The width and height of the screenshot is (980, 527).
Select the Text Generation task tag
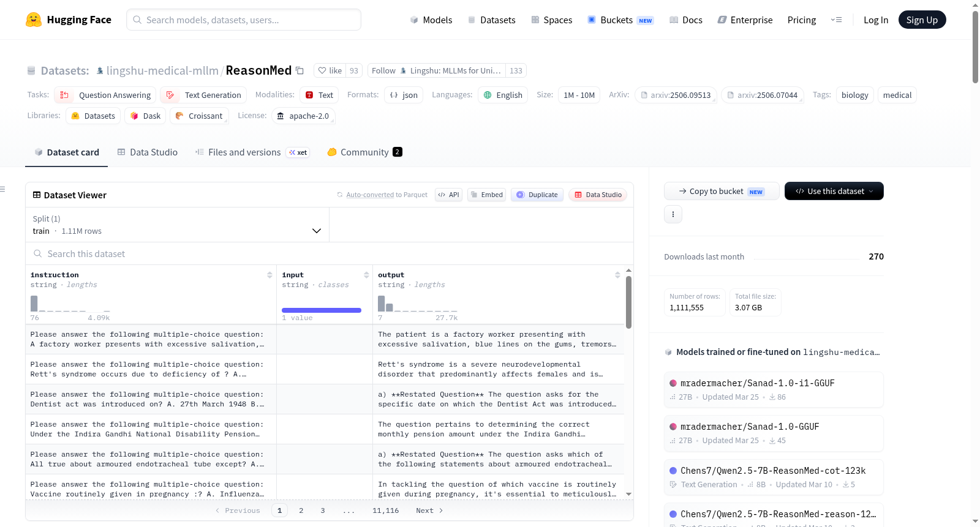(x=203, y=95)
